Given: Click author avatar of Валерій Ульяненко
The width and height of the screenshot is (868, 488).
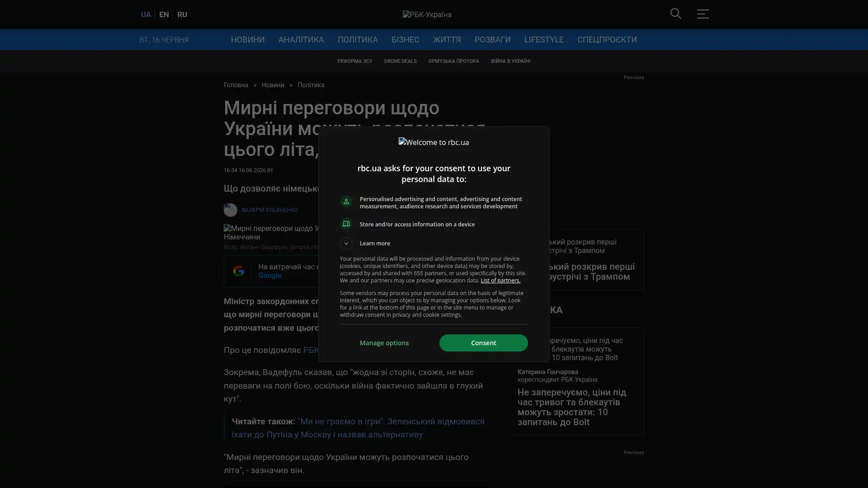Looking at the screenshot, I should coord(230,210).
